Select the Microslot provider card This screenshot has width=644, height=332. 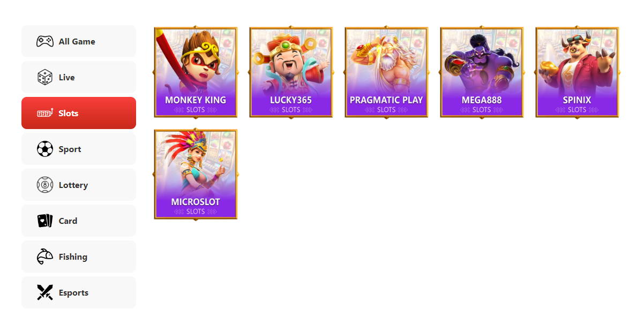tap(196, 174)
